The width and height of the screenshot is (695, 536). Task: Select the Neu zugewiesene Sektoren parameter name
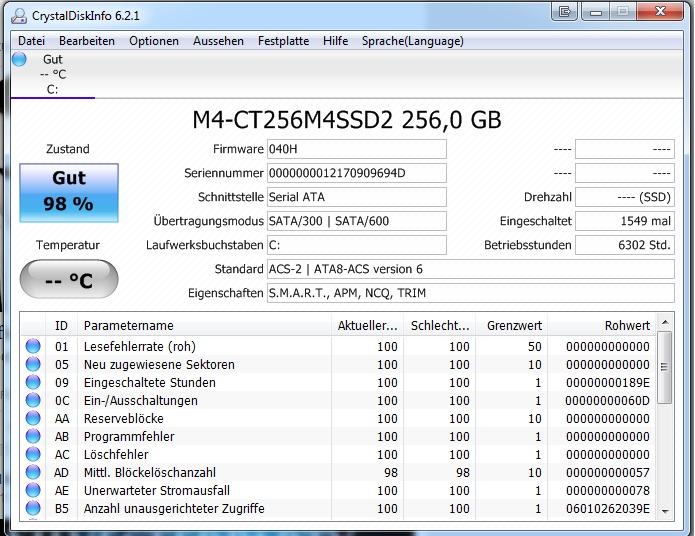[159, 364]
